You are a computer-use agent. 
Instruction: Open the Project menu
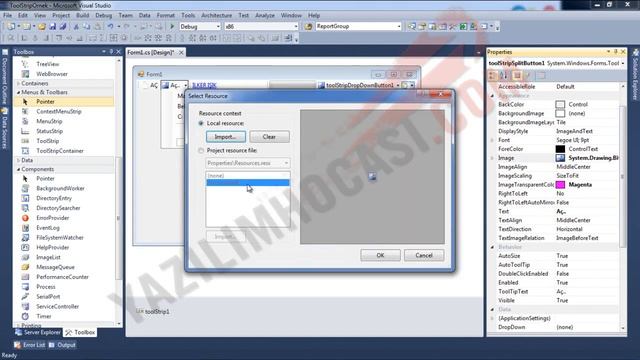click(61, 15)
